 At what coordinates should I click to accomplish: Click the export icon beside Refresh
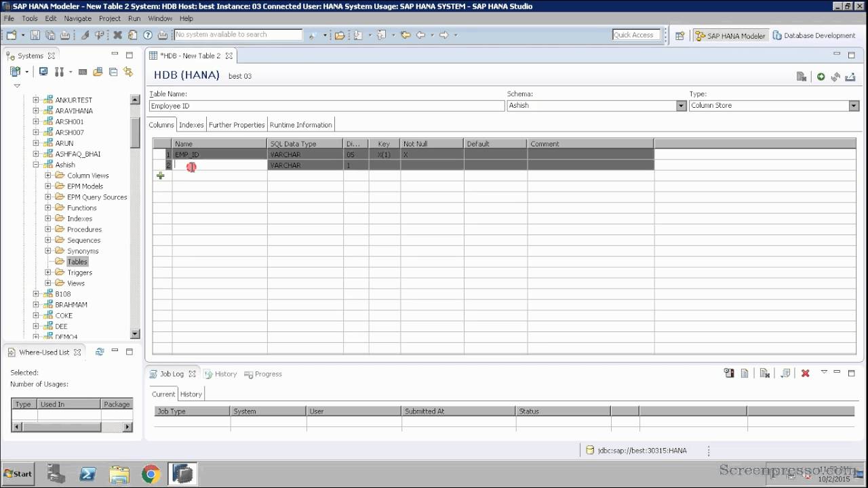point(850,77)
